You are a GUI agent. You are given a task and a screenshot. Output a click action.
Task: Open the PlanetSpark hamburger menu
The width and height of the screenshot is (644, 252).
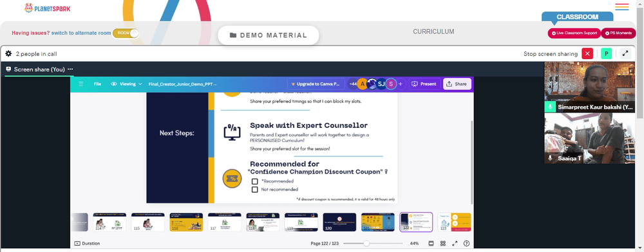(622, 7)
